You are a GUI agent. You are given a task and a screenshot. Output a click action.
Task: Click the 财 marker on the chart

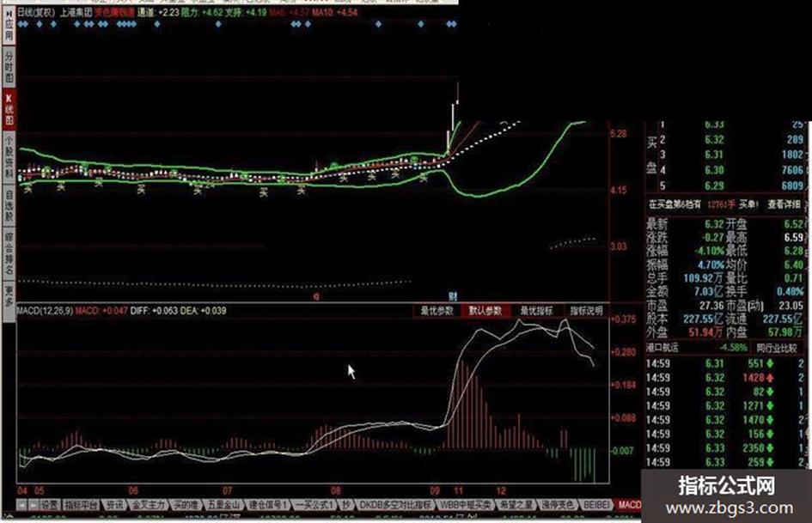coord(453,296)
